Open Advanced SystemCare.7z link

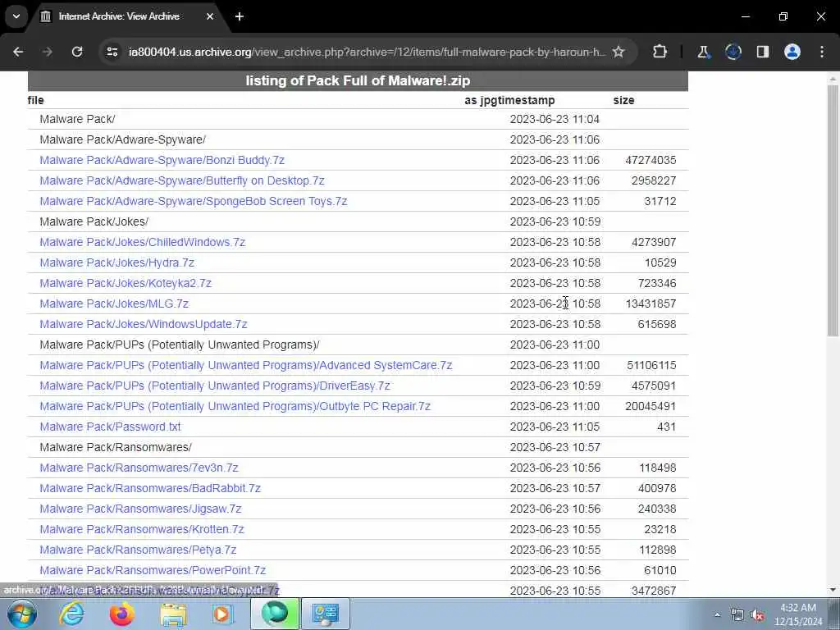[246, 365]
